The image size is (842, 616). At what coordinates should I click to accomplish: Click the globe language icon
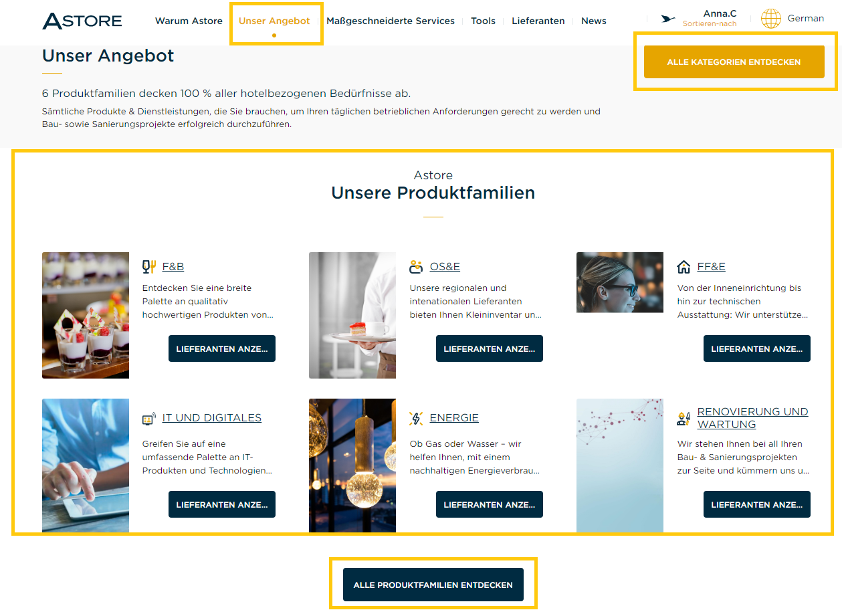(x=771, y=19)
